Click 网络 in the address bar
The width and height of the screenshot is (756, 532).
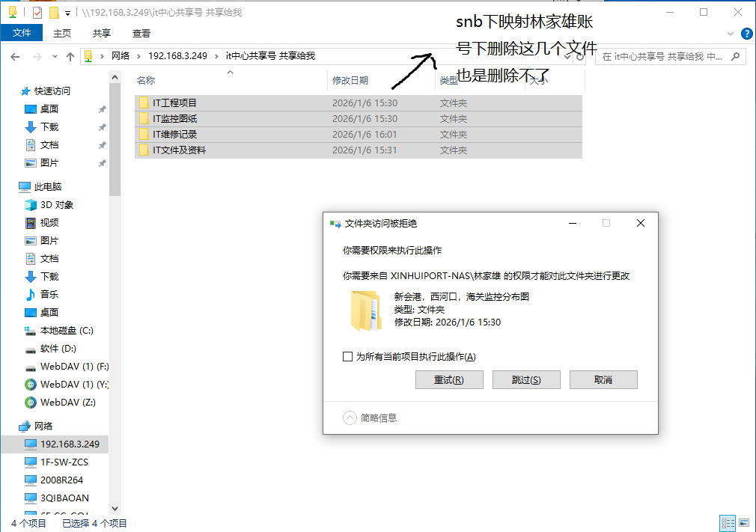click(121, 56)
